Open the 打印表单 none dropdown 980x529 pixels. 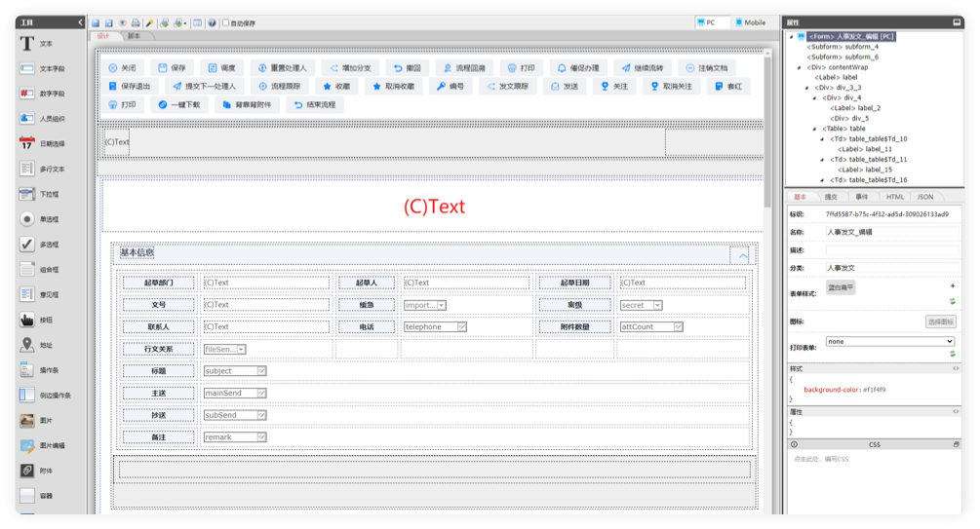[890, 342]
